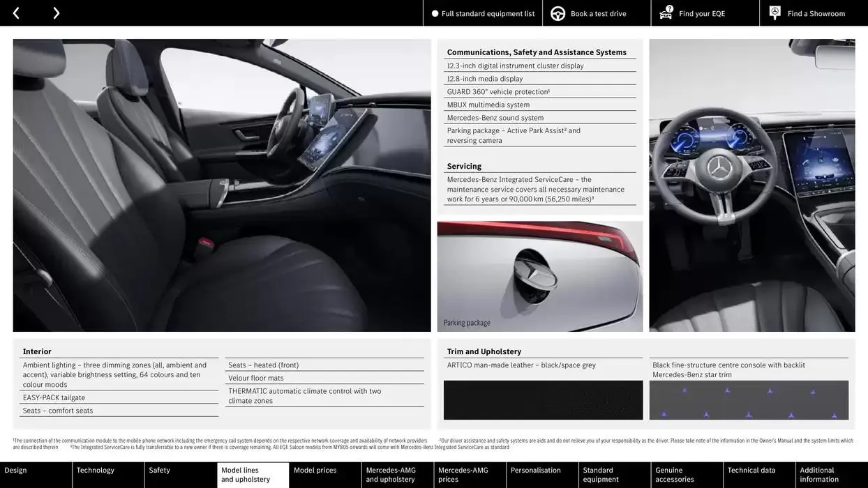The image size is (868, 488).
Task: Click 'THERMATIC automatic climate control' entry
Action: pos(305,396)
